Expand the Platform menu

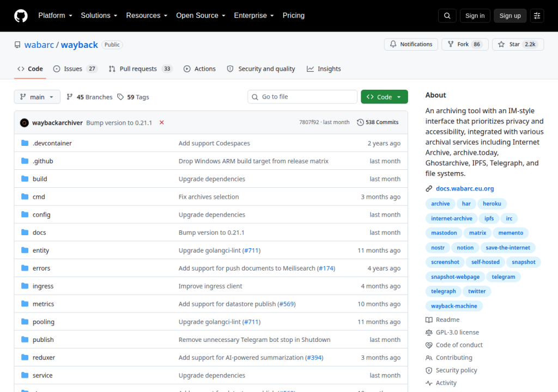[55, 16]
